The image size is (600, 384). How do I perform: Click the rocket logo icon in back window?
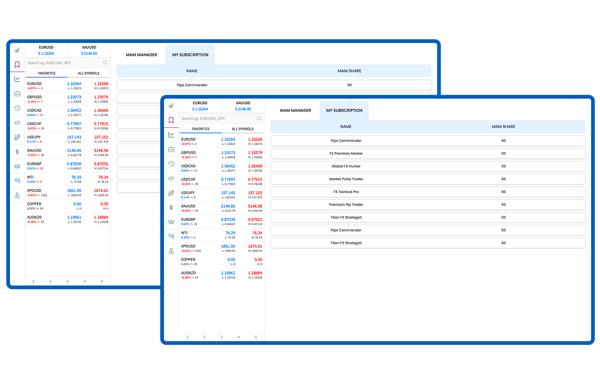click(17, 50)
